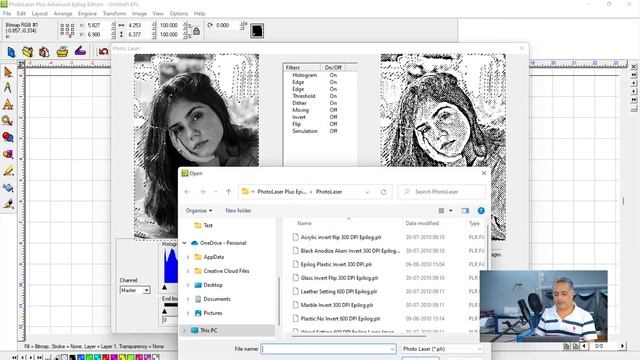Click the purple scanner icon
The width and height of the screenshot is (640, 360).
80,51
